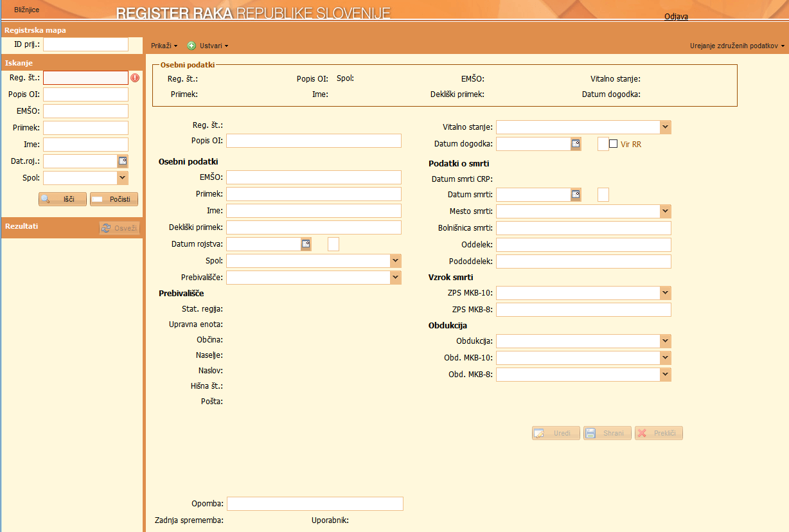The image size is (789, 532).
Task: Open the Ustvari menu
Action: pos(208,46)
